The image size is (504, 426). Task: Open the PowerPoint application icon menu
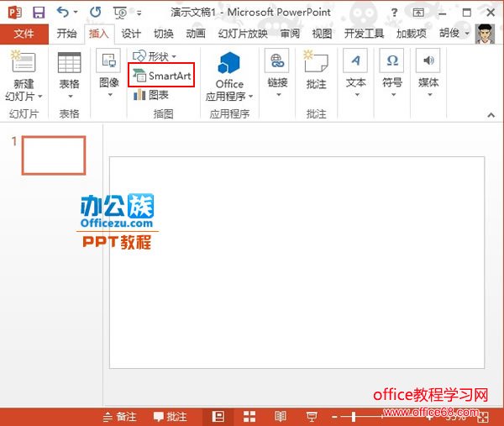15,13
